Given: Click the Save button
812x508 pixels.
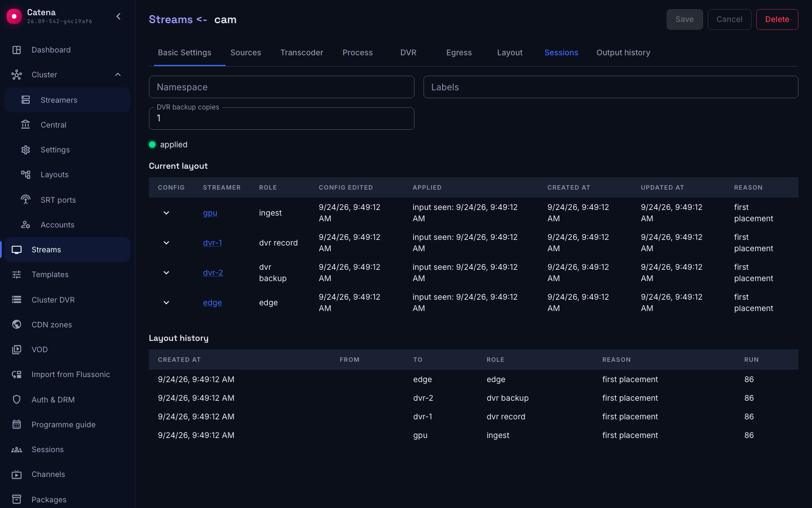Looking at the screenshot, I should point(685,19).
